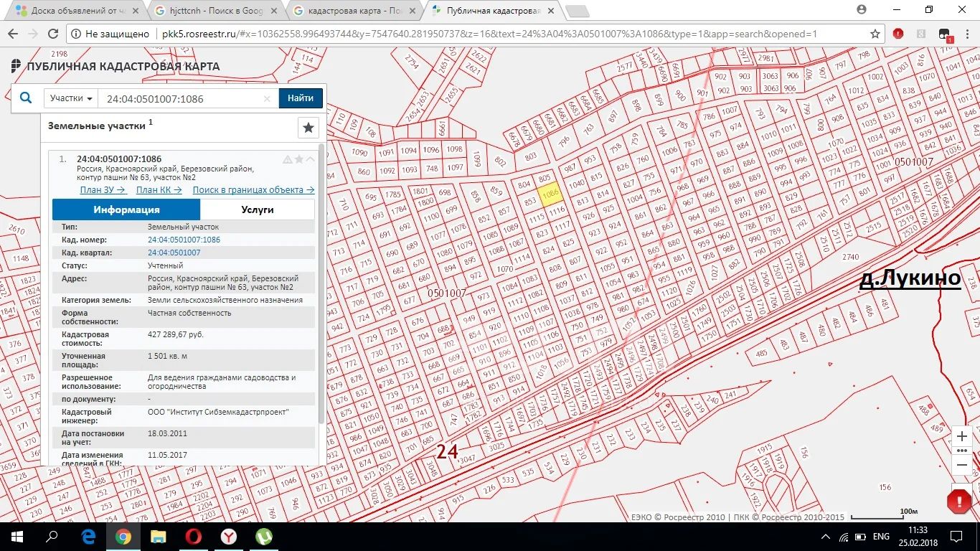The height and width of the screenshot is (551, 980).
Task: Collapse the result card with chevron
Action: pos(310,159)
